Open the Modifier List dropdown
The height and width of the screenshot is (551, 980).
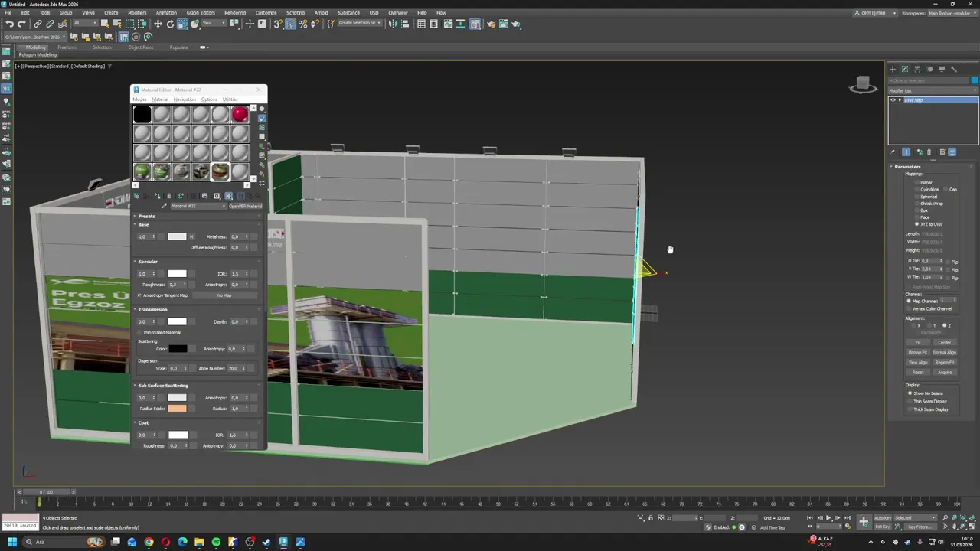933,90
